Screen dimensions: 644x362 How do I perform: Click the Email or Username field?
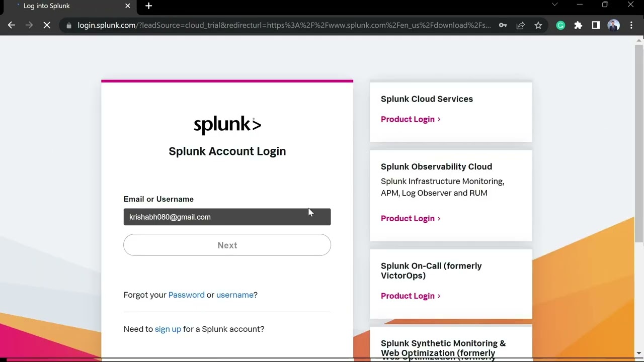coord(227,217)
